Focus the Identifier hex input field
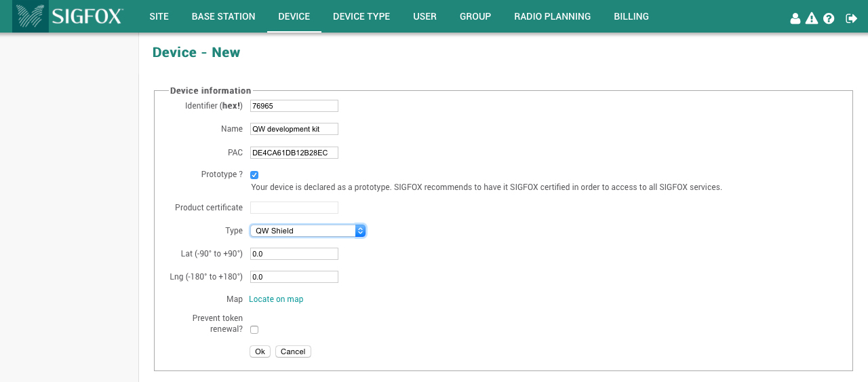Image resolution: width=868 pixels, height=382 pixels. click(x=294, y=106)
